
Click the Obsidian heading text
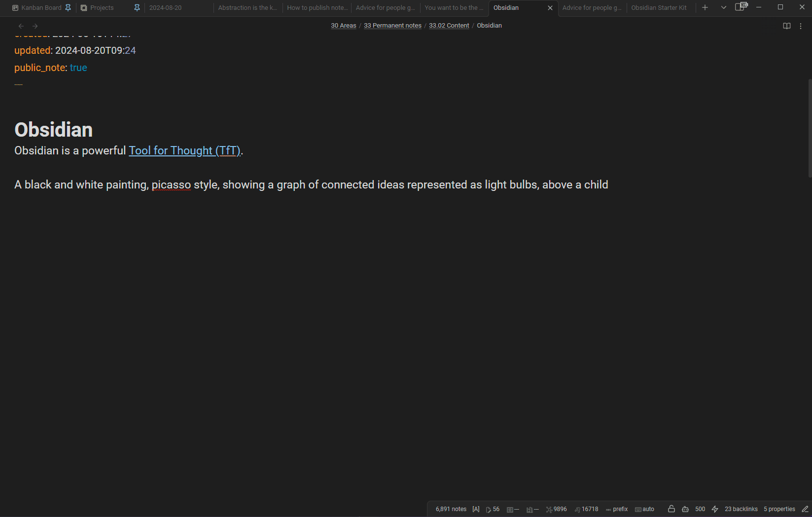point(54,130)
